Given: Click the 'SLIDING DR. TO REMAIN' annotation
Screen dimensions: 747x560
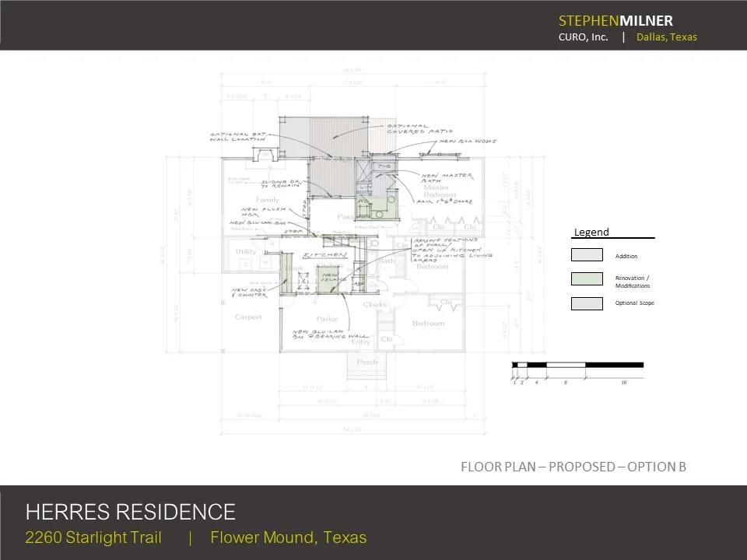Looking at the screenshot, I should pos(281,184).
